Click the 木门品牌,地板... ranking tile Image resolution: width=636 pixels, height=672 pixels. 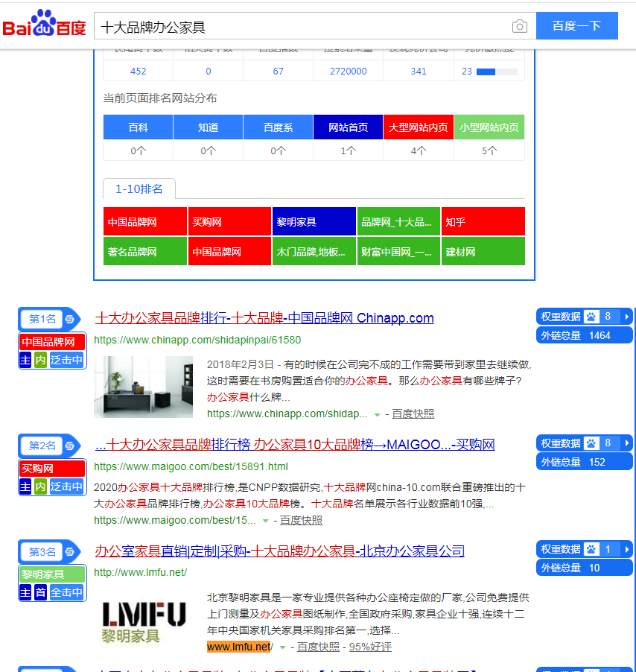[x=314, y=252]
